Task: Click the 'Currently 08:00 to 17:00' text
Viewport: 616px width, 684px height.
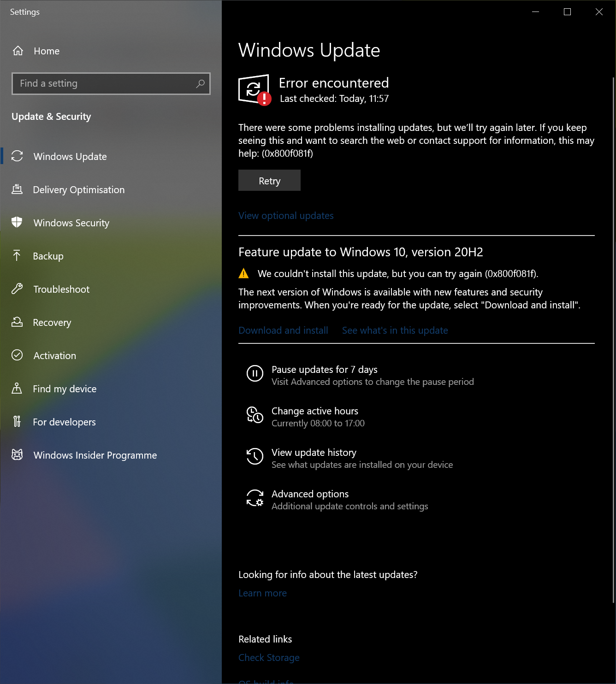Action: coord(318,423)
